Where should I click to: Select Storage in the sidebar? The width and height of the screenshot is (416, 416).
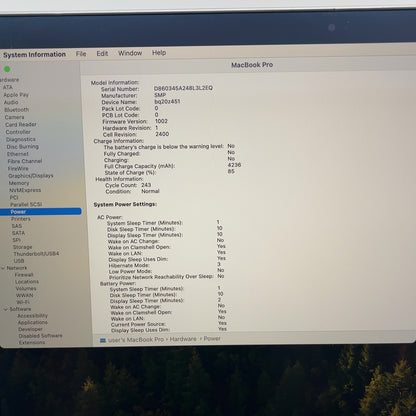[22, 247]
